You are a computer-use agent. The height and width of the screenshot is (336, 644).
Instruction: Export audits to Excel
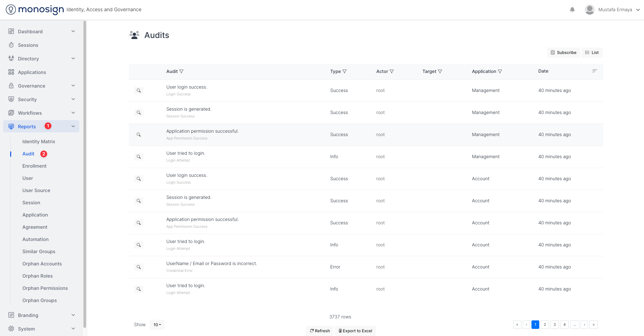[x=355, y=331]
